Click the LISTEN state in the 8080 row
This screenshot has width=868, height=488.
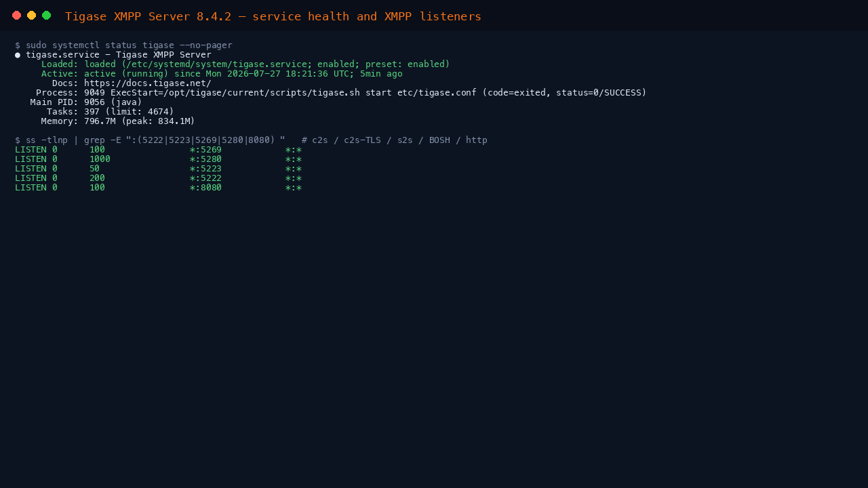point(31,188)
